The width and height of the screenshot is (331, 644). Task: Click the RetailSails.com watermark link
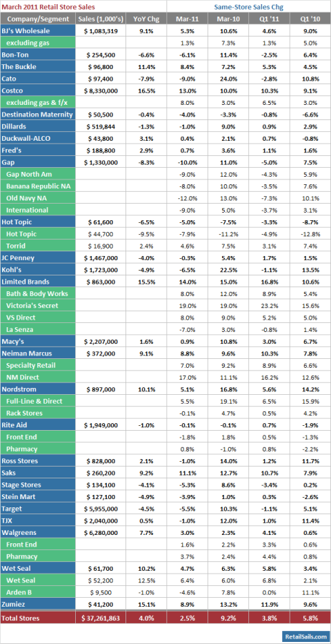305,636
